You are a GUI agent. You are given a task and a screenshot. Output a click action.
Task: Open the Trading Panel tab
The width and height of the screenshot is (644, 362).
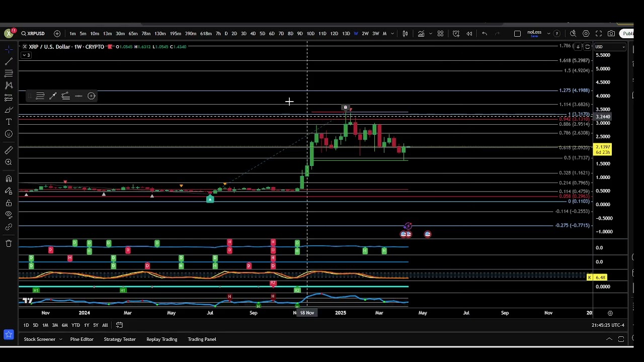pos(202,339)
